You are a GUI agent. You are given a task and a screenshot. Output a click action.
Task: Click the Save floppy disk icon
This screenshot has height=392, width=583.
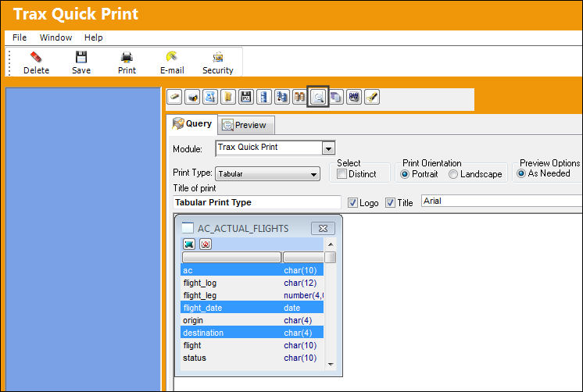[81, 57]
